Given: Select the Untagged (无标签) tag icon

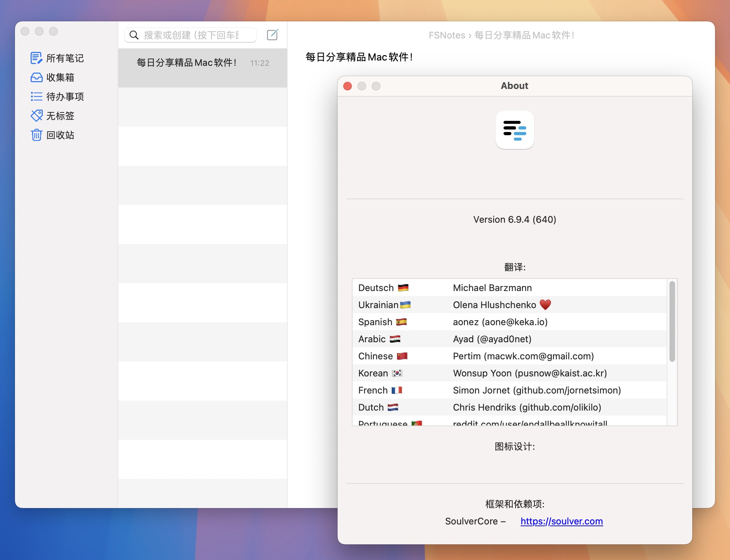Looking at the screenshot, I should click(36, 116).
